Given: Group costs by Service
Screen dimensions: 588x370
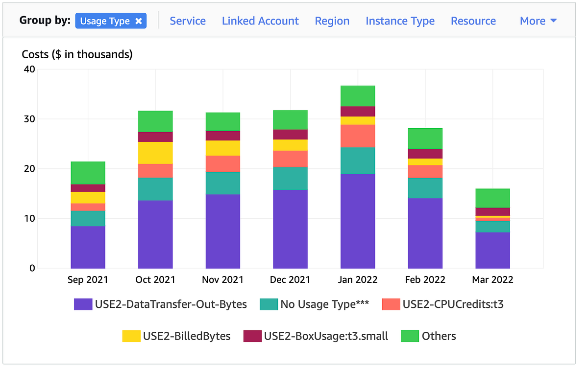Looking at the screenshot, I should tap(188, 21).
